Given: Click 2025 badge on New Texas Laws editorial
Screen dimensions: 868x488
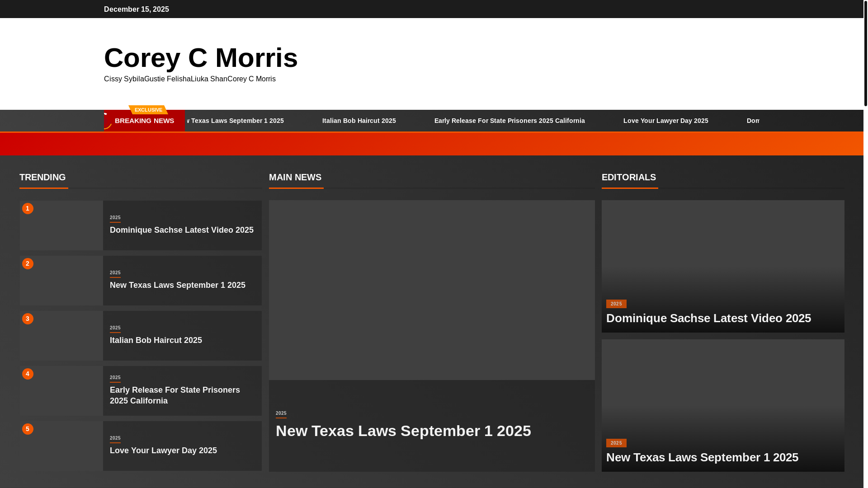Looking at the screenshot, I should coord(616,443).
